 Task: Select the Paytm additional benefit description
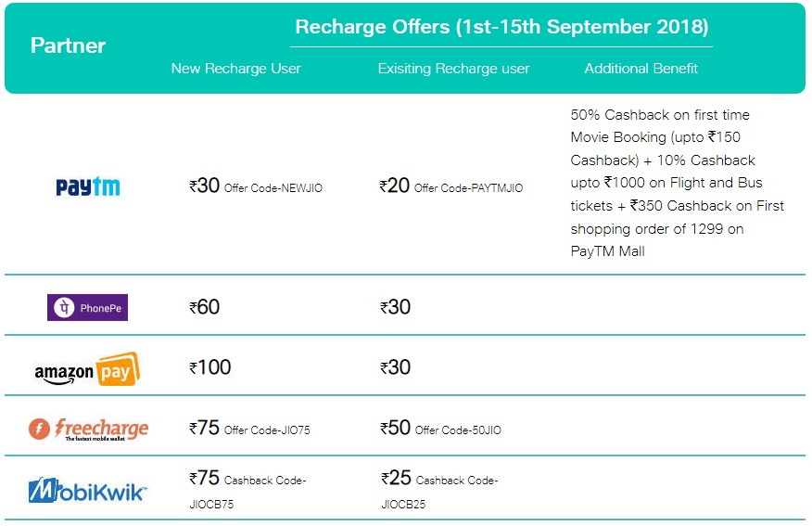677,183
